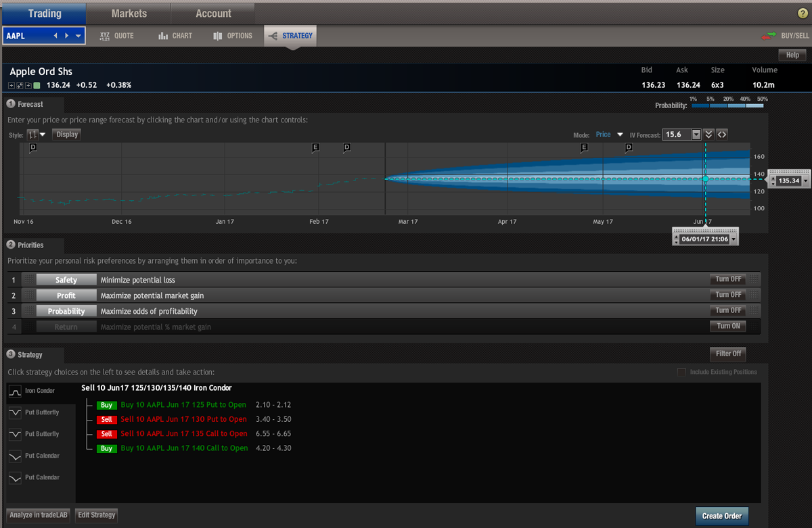This screenshot has width=812, height=528.
Task: Turn OFF the Safety priority
Action: (x=728, y=279)
